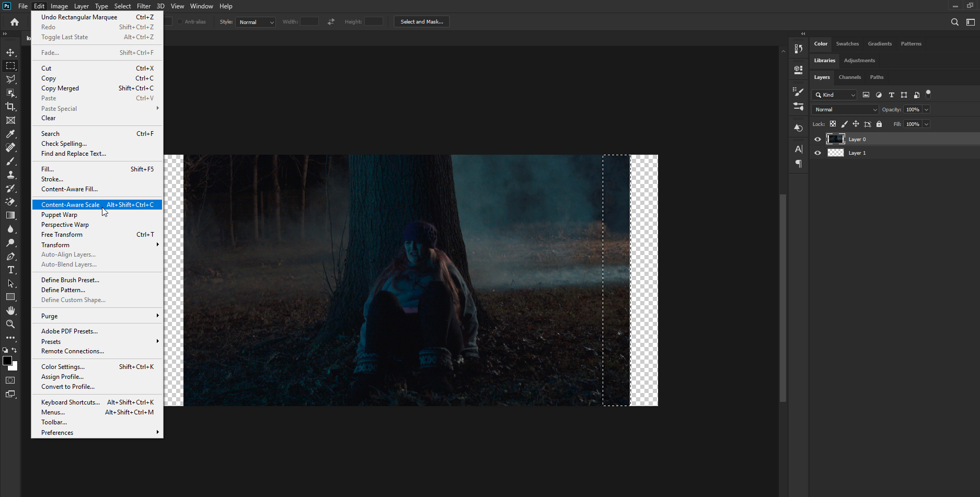Hide the Layer 0 layer
This screenshot has width=980, height=497.
(x=817, y=139)
